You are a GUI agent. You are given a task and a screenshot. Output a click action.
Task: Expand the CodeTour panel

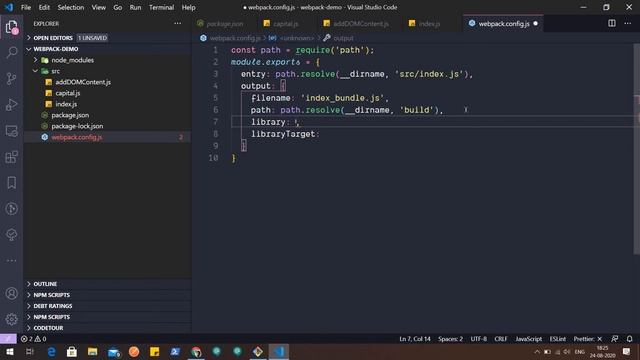coord(107,328)
